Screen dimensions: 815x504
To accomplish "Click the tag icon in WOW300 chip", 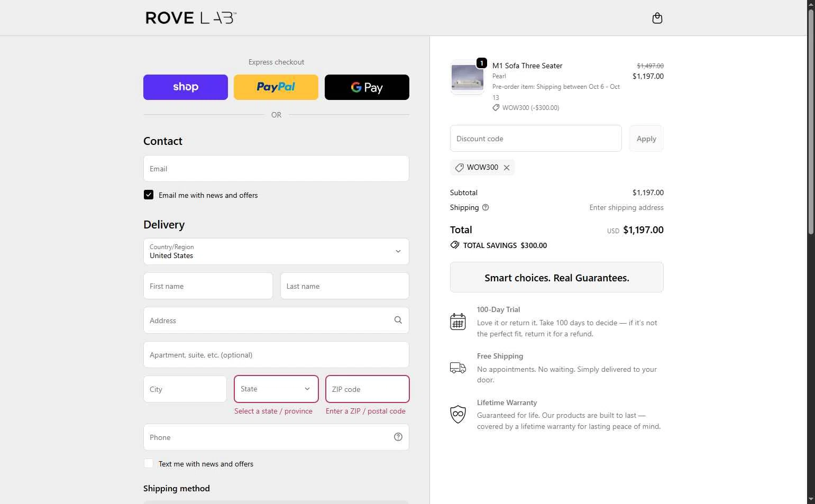I will 459,168.
